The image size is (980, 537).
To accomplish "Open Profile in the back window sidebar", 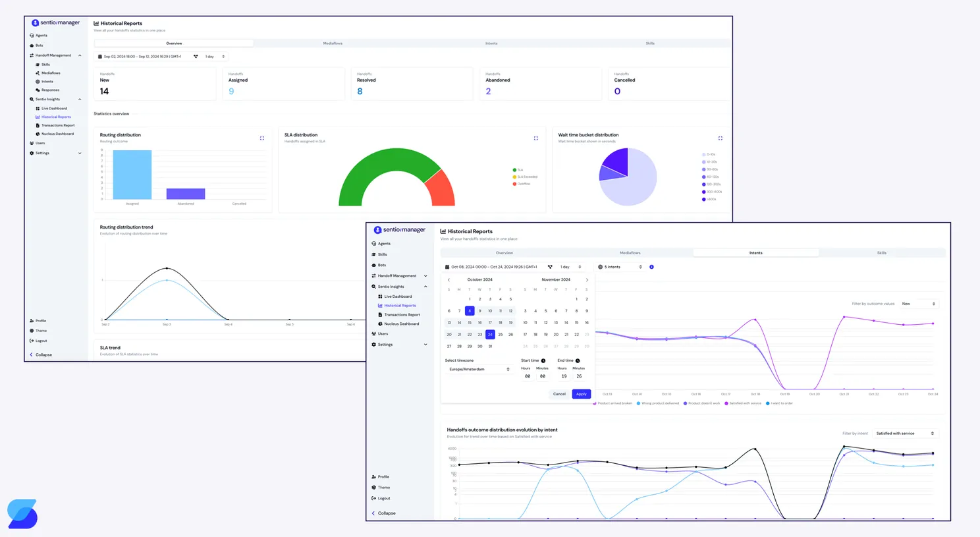I will [38, 321].
